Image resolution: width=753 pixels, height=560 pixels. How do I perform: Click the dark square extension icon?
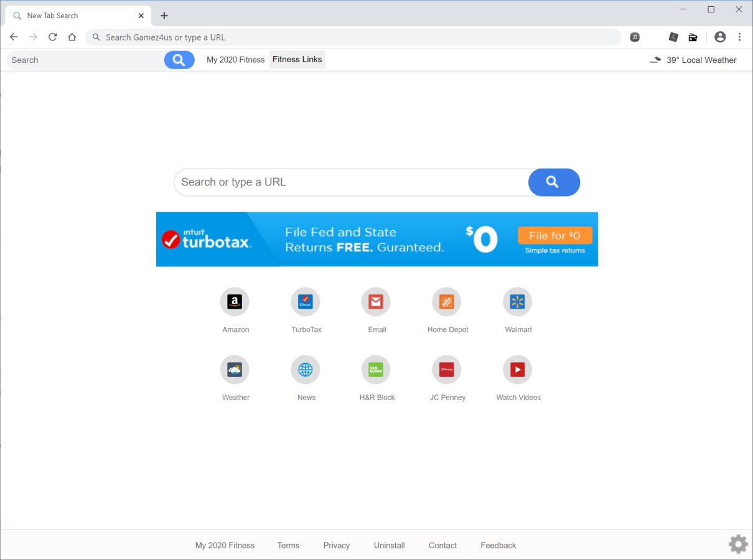point(673,37)
